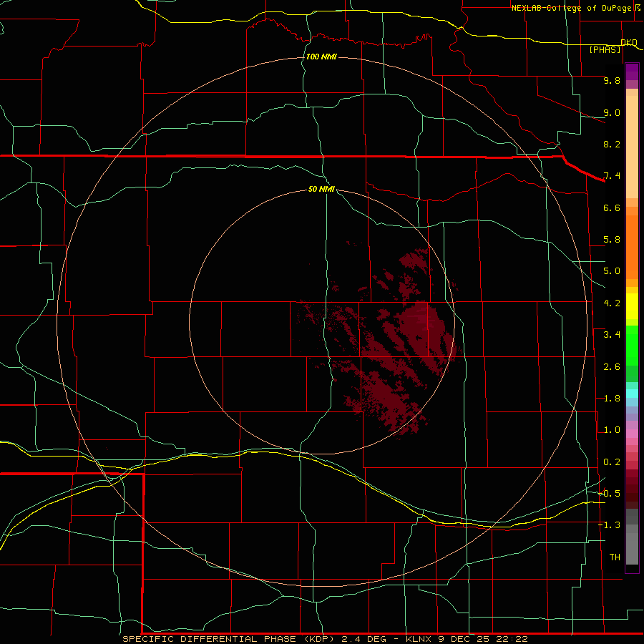Click the 5.8 legend value

(612, 240)
